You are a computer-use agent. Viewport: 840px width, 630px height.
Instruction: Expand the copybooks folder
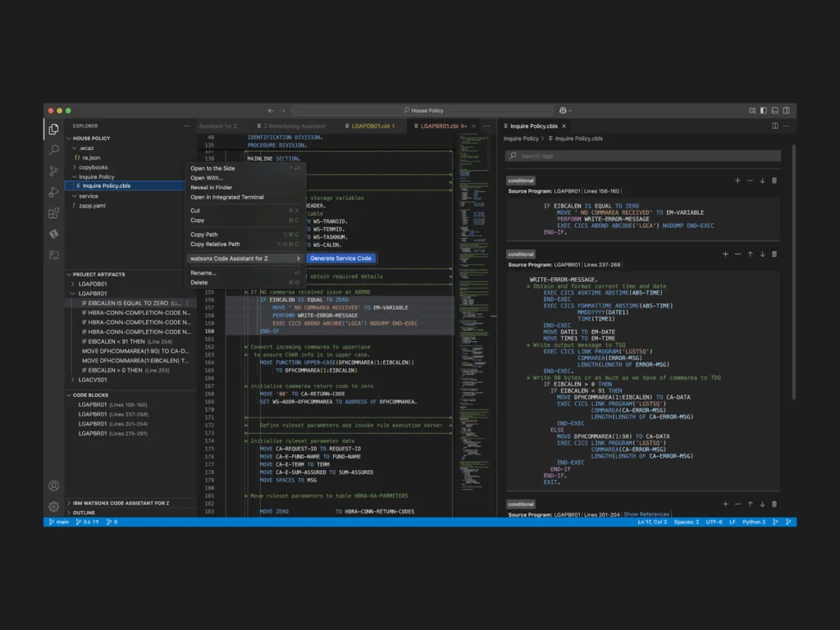pyautogui.click(x=75, y=167)
